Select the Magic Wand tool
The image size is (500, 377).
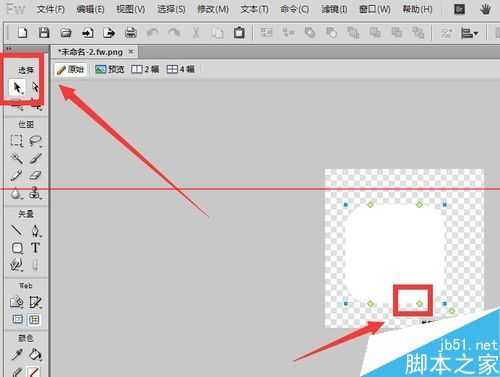click(x=17, y=158)
